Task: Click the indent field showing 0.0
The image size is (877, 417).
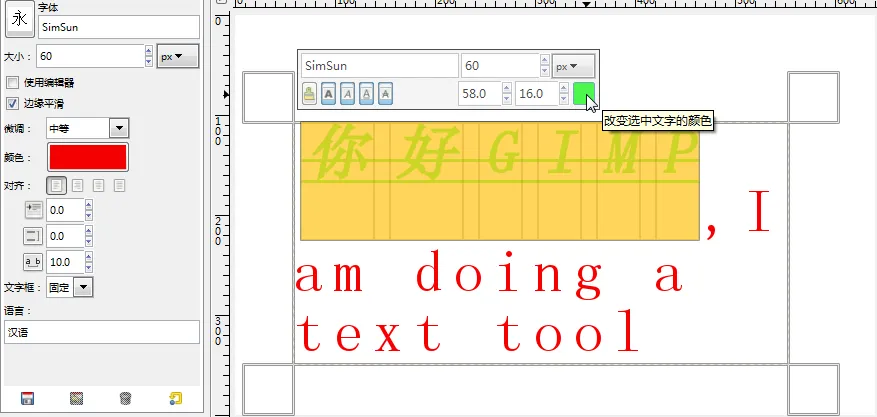Action: click(65, 210)
